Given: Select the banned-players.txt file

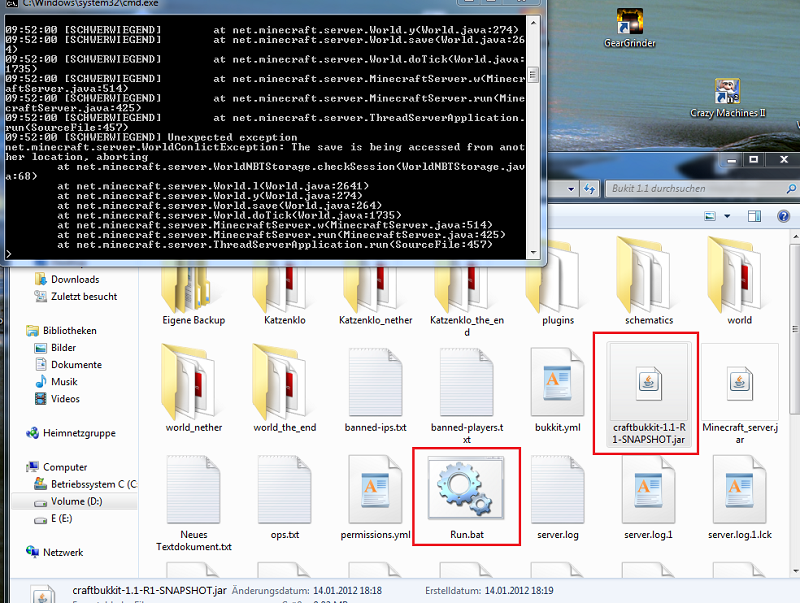Looking at the screenshot, I should [x=466, y=396].
